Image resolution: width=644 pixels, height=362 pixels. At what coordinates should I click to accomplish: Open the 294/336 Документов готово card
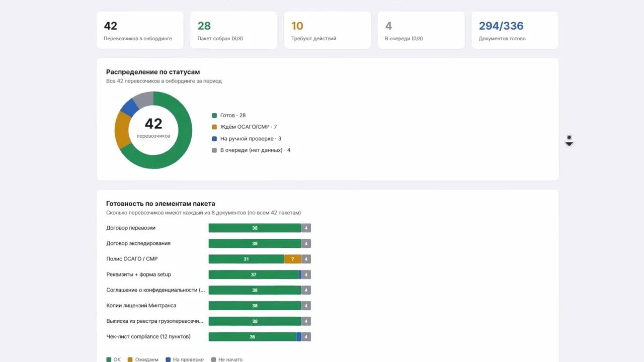pyautogui.click(x=515, y=30)
